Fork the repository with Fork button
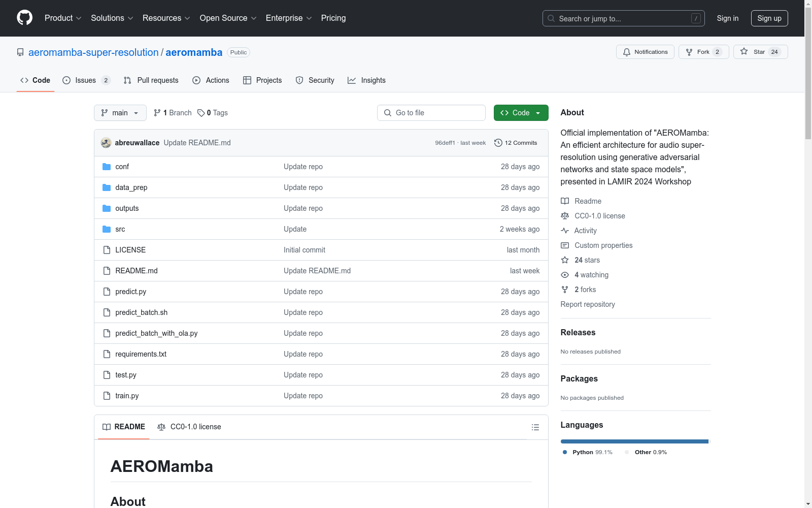Image resolution: width=812 pixels, height=508 pixels. click(x=703, y=52)
